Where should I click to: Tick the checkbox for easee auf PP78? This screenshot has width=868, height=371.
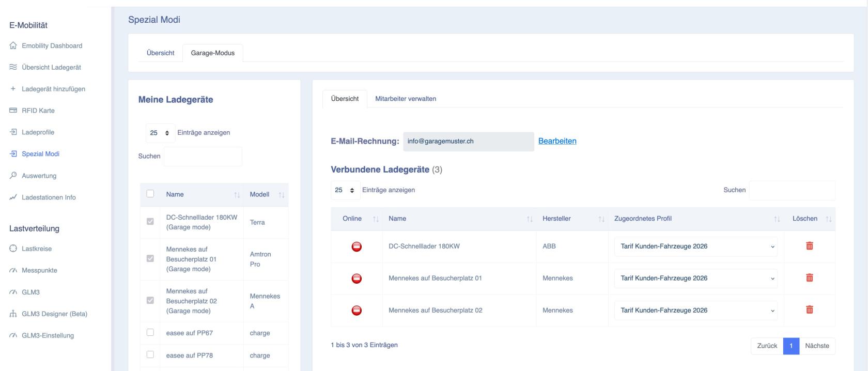(x=150, y=354)
